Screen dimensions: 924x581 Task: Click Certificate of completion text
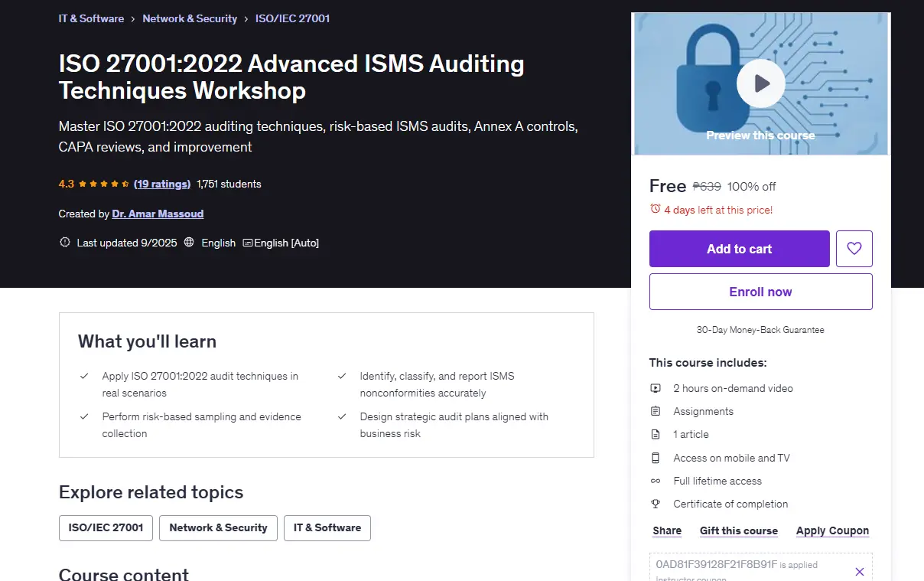(730, 504)
